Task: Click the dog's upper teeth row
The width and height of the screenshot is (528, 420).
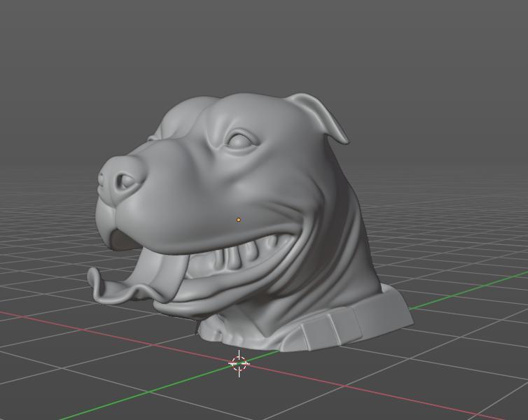Action: point(249,254)
